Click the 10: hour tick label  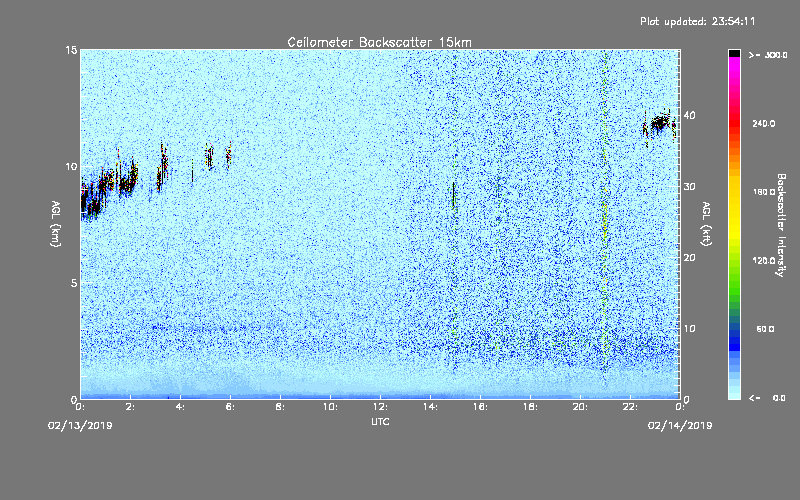pos(331,407)
